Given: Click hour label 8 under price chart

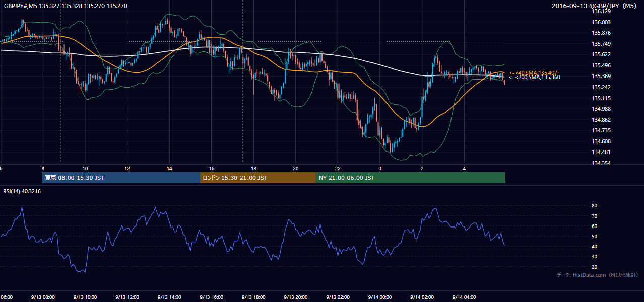Looking at the screenshot, I should point(43,169).
